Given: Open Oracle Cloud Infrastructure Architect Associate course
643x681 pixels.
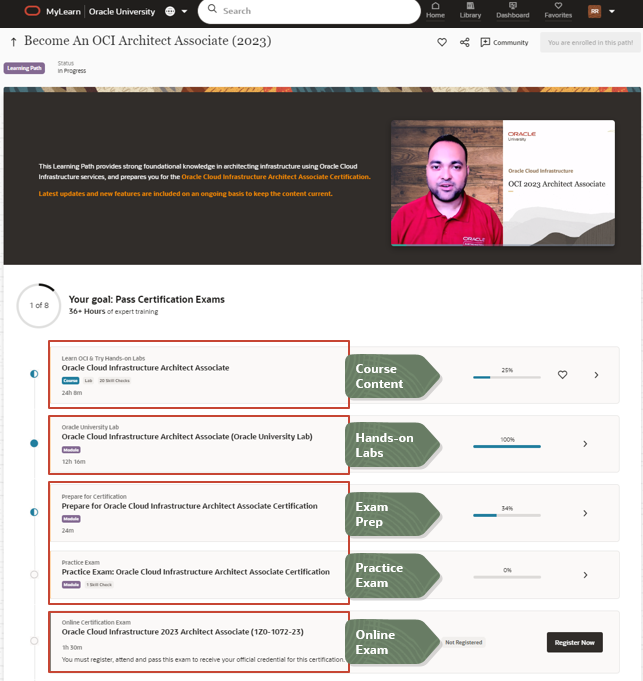Looking at the screenshot, I should click(145, 368).
